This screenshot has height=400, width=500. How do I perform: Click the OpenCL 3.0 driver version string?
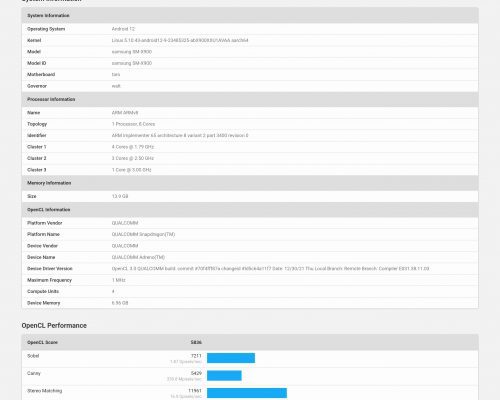270,269
